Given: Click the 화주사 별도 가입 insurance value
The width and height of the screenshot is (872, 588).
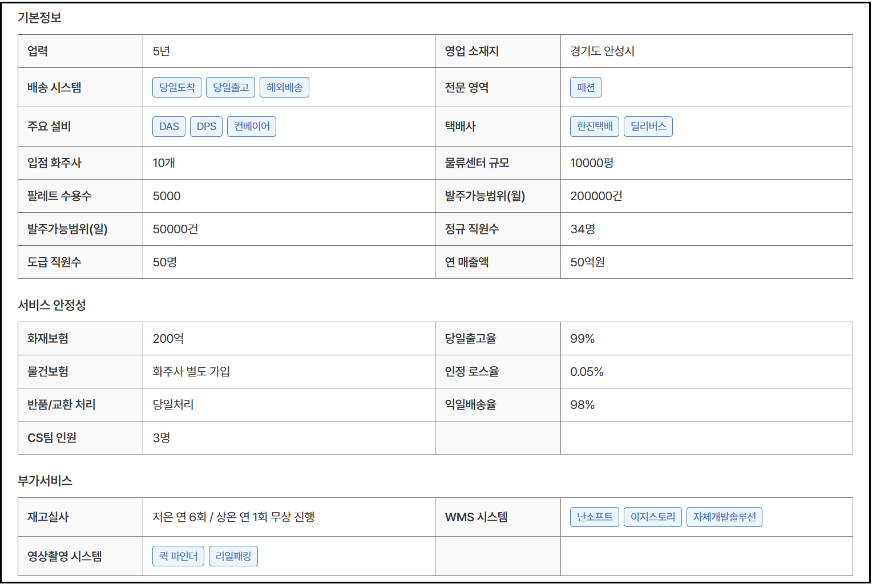Looking at the screenshot, I should 191,372.
